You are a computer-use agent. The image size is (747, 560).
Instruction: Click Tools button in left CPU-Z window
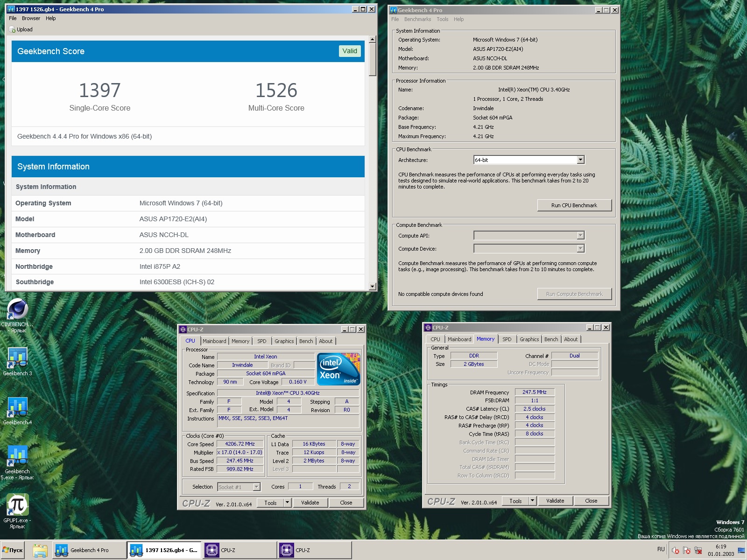click(x=270, y=503)
